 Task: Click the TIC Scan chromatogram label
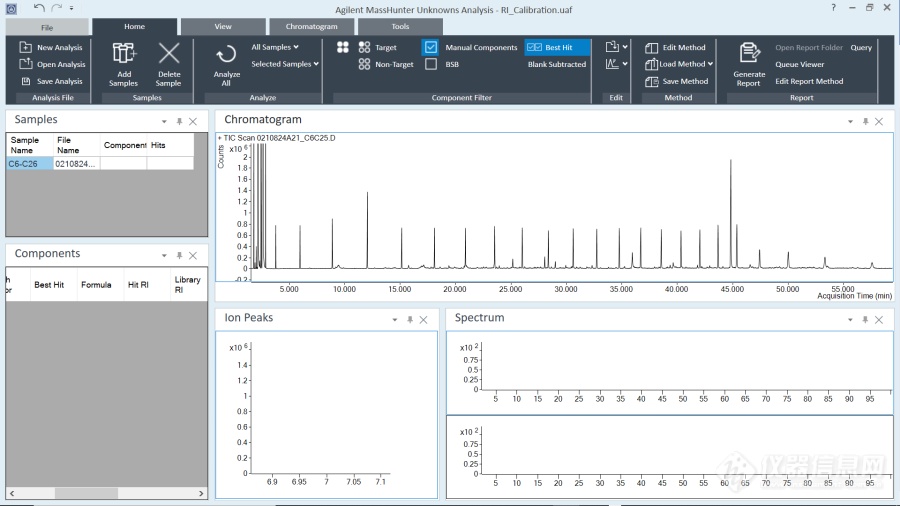[279, 138]
